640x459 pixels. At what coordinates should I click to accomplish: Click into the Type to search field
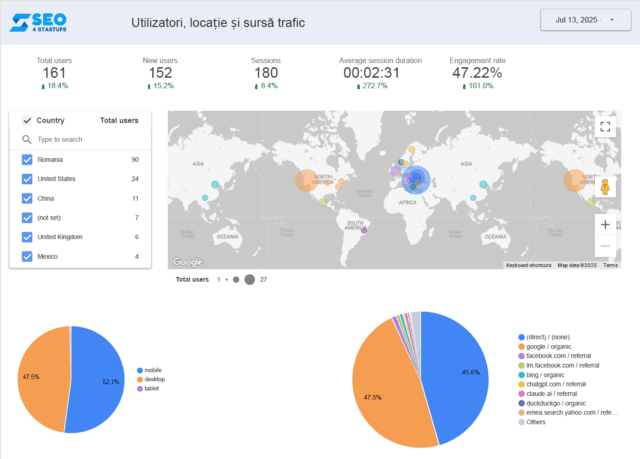pos(85,140)
